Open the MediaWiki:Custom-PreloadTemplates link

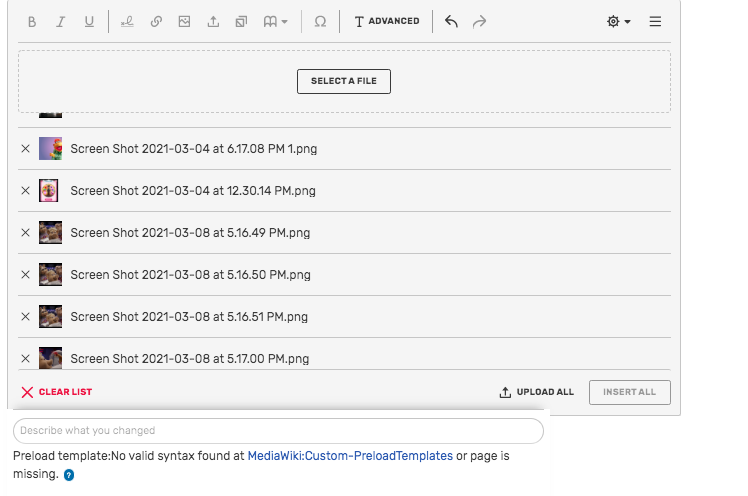(x=350, y=456)
